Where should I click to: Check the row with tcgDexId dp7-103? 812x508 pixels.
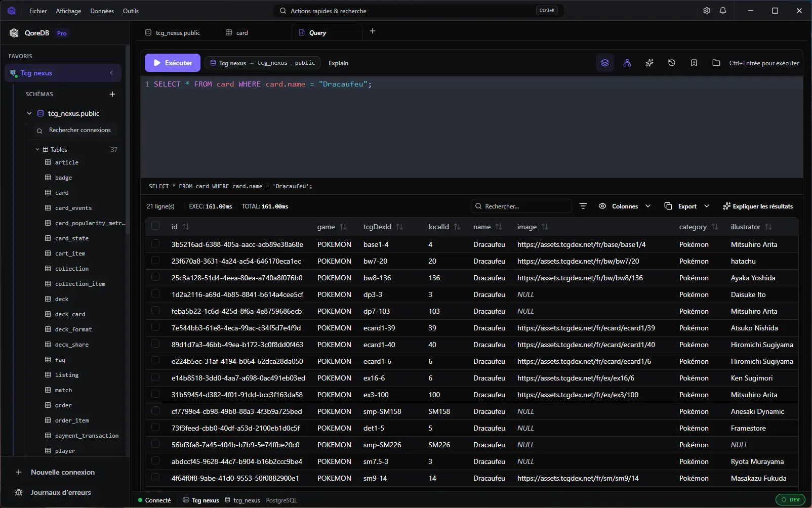coord(155,311)
